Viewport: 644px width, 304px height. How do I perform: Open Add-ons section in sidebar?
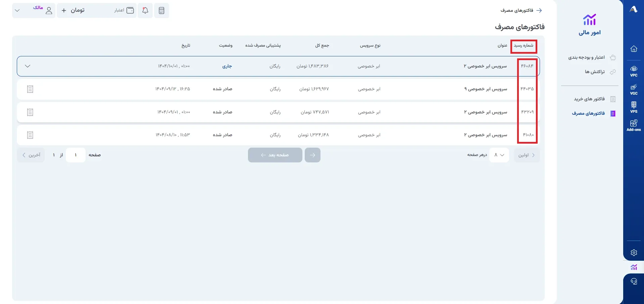coord(634,125)
